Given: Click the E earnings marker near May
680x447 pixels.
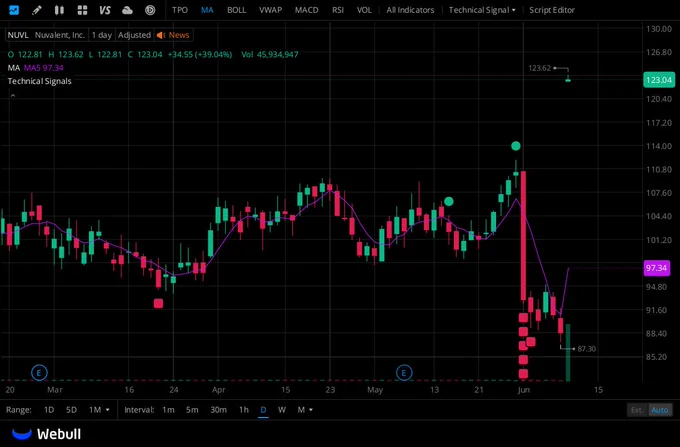Looking at the screenshot, I should 404,372.
